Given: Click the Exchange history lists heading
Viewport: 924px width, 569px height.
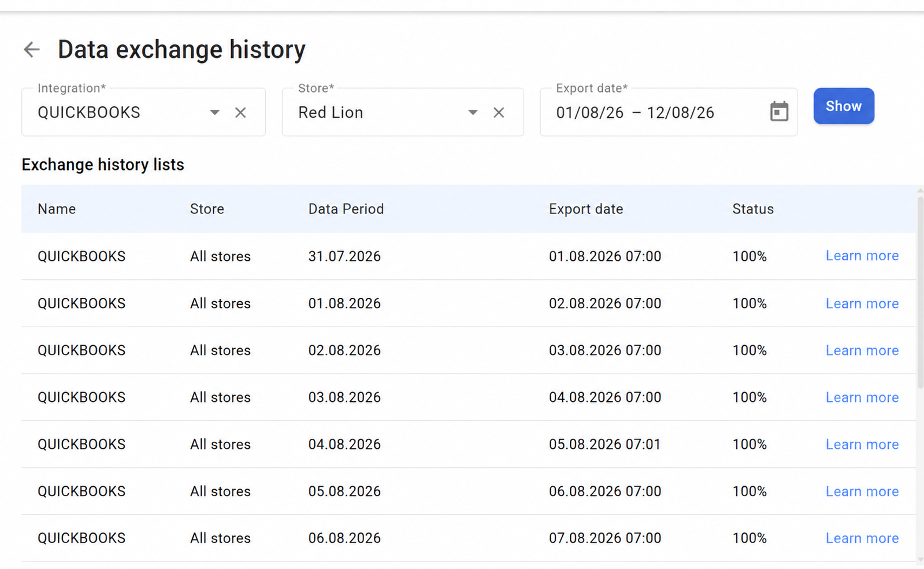Looking at the screenshot, I should click(103, 165).
